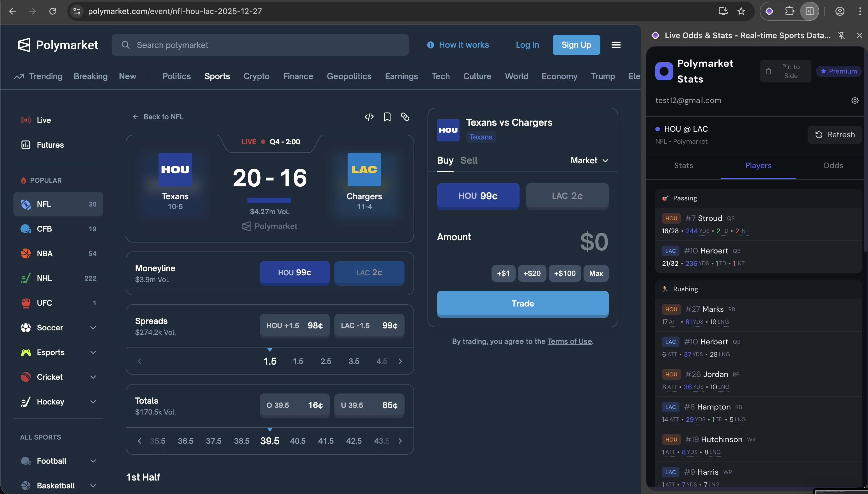Open the NBA markets from sidebar

click(58, 253)
